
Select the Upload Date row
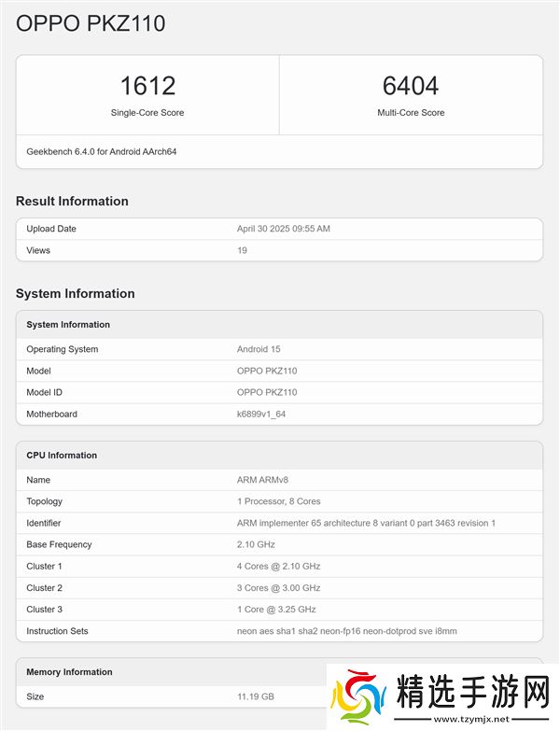point(279,229)
